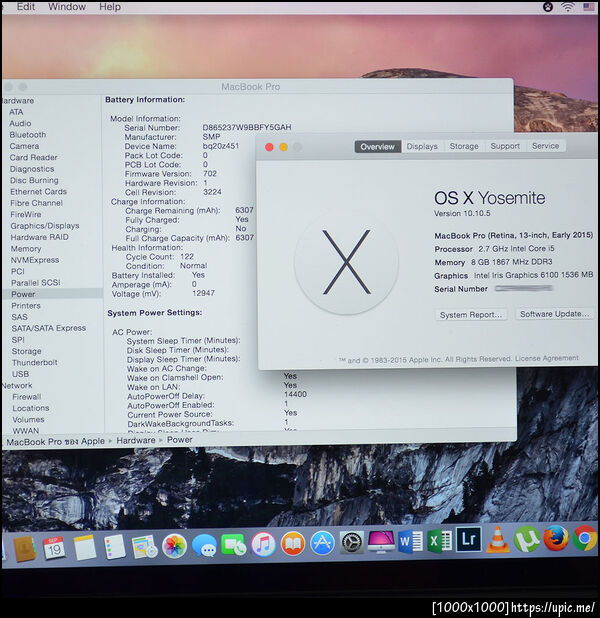Launch Maps from the Dock
Viewport: 600px width, 618px height.
tap(144, 547)
